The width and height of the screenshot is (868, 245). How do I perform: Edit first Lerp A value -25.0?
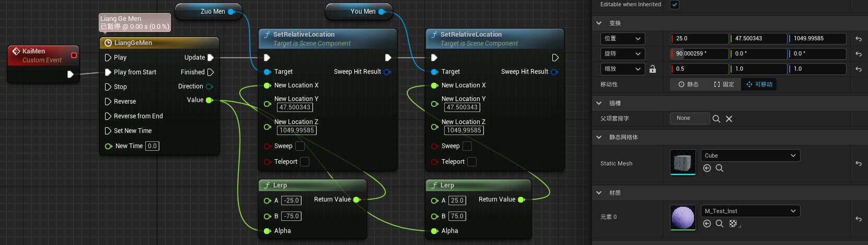(x=292, y=201)
